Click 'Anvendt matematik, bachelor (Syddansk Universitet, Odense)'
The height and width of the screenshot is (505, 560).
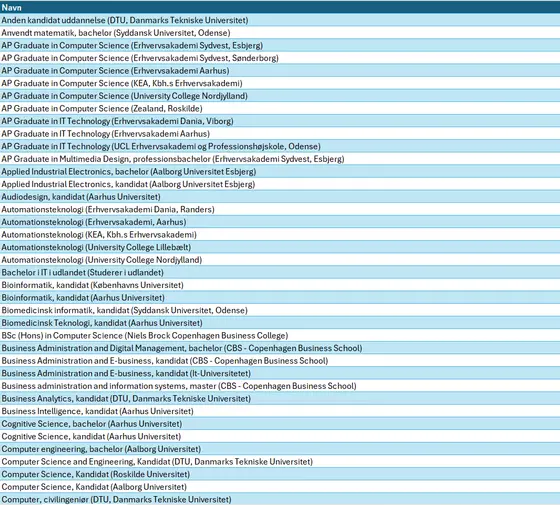(280, 32)
